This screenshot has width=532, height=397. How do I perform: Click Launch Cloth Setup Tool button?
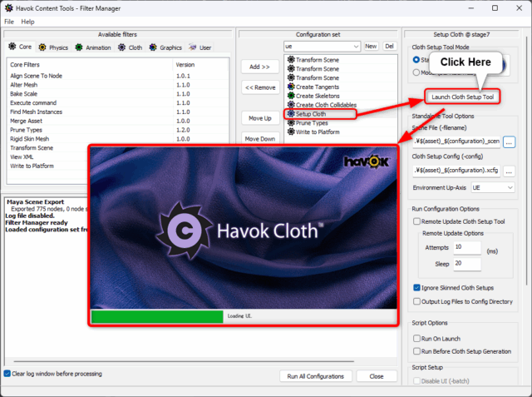(x=461, y=97)
